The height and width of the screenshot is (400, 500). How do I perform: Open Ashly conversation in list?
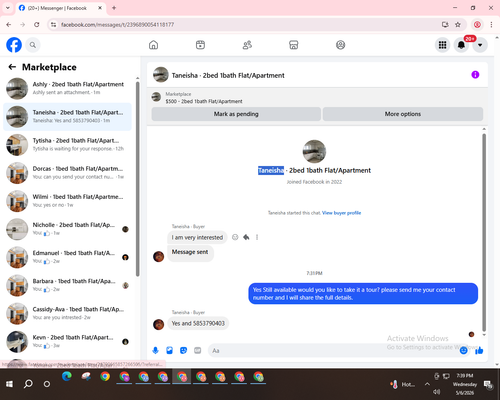(x=67, y=88)
